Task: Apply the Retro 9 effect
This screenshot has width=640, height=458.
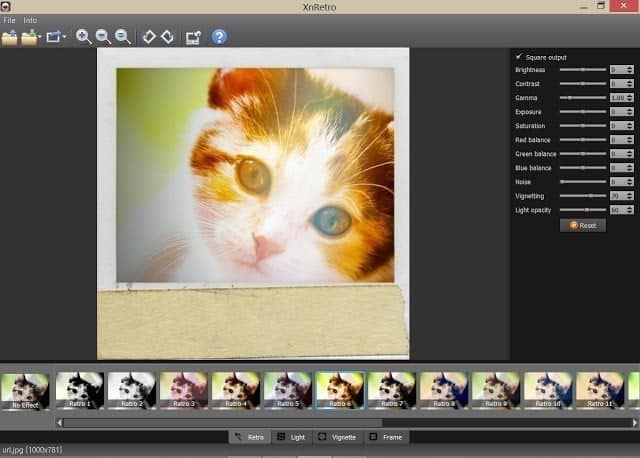Action: [496, 390]
